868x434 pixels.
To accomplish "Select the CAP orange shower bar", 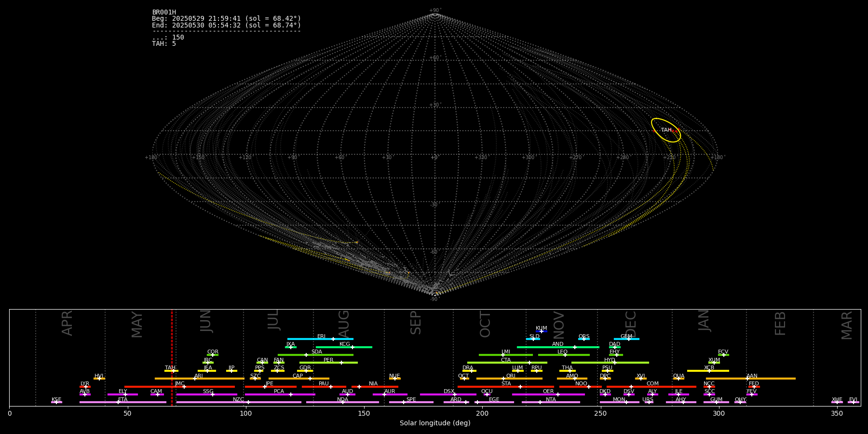I will 299,379.
